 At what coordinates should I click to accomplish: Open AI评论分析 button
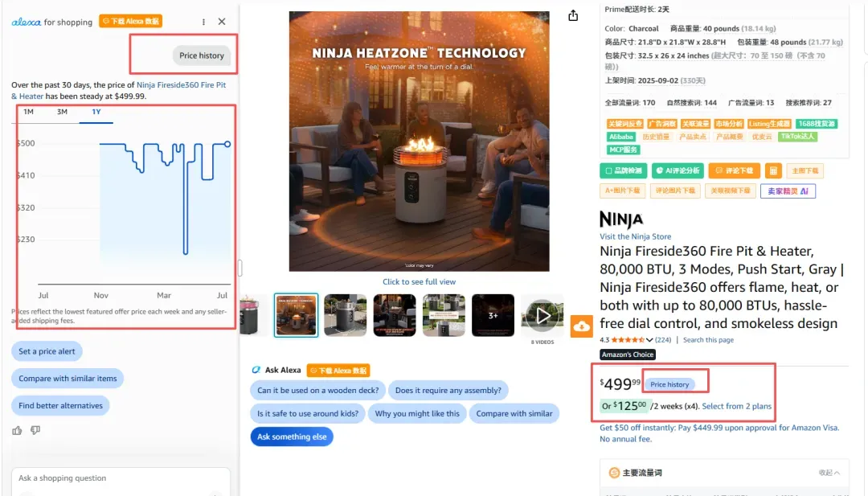(x=678, y=170)
